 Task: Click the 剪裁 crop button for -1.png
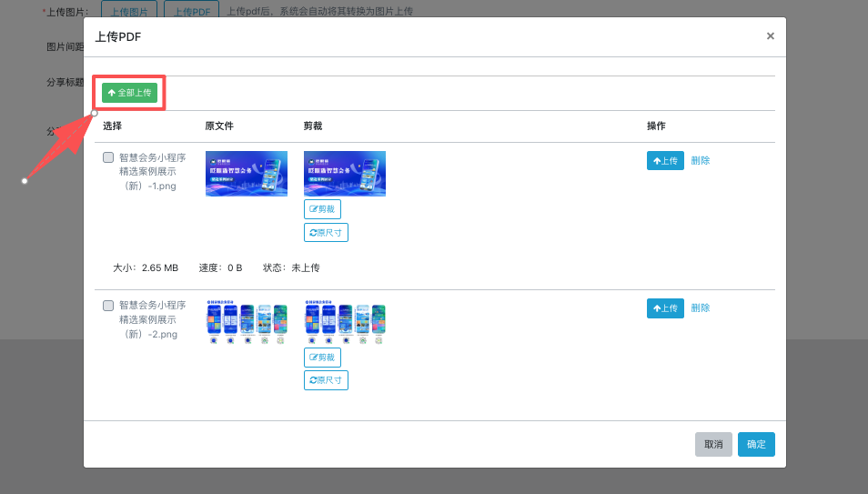coord(322,209)
